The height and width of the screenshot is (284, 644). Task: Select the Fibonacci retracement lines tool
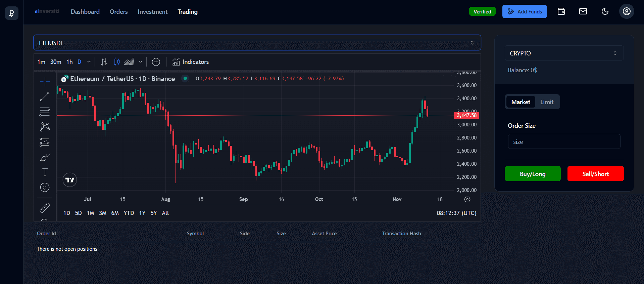[45, 112]
